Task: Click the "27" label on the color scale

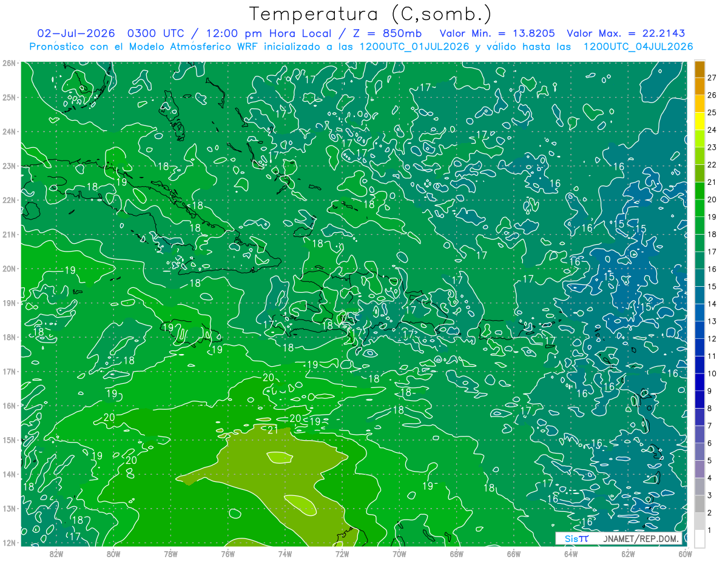Action: coord(712,78)
